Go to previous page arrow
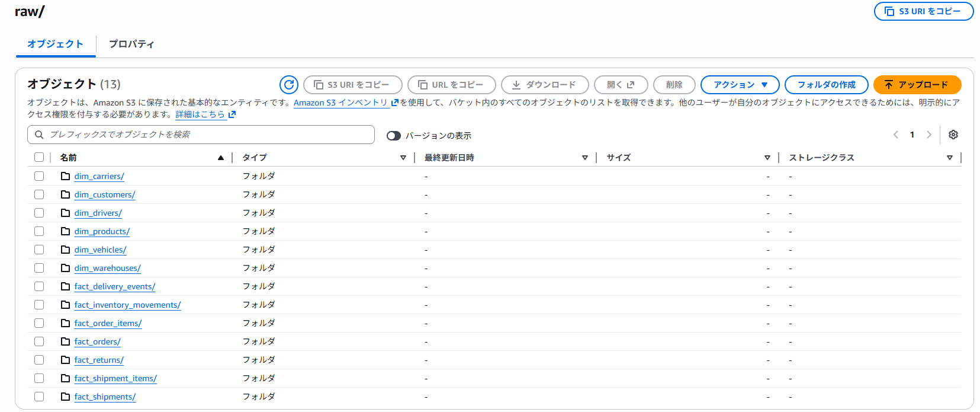The image size is (980, 412). (x=896, y=135)
